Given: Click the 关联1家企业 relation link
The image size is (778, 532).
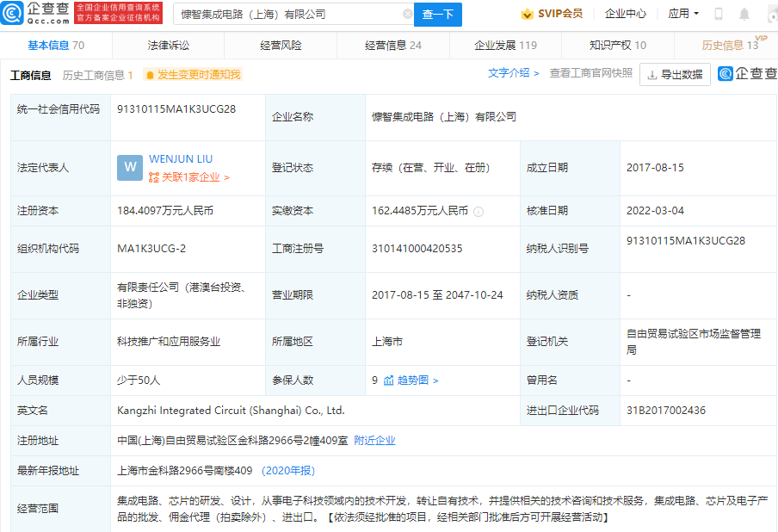Looking at the screenshot, I should coord(188,177).
